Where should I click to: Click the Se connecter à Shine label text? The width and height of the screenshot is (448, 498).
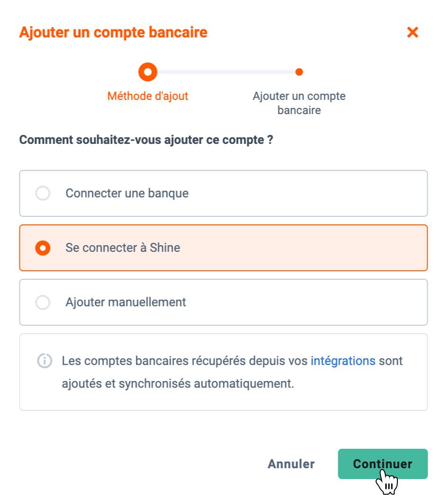pos(123,248)
